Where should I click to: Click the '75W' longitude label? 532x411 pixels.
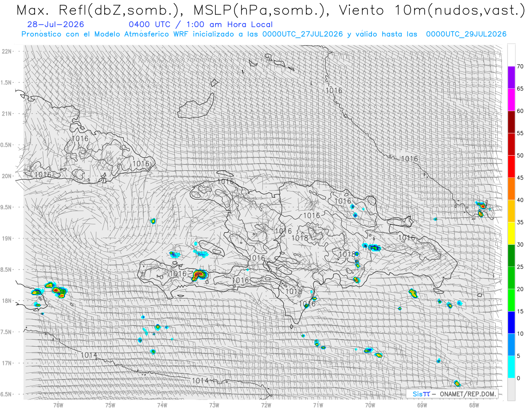pos(110,405)
